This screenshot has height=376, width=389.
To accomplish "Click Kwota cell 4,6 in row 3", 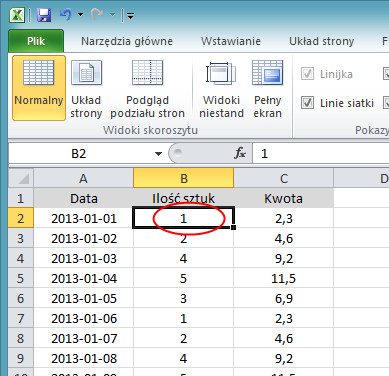I will point(284,238).
